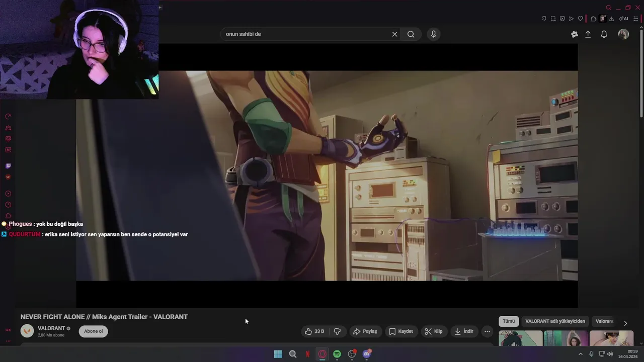
Task: Open the clock showing 00:59
Action: coord(629,354)
